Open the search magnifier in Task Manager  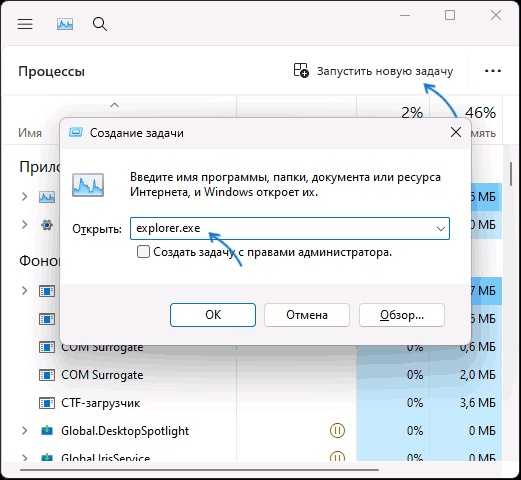point(100,24)
